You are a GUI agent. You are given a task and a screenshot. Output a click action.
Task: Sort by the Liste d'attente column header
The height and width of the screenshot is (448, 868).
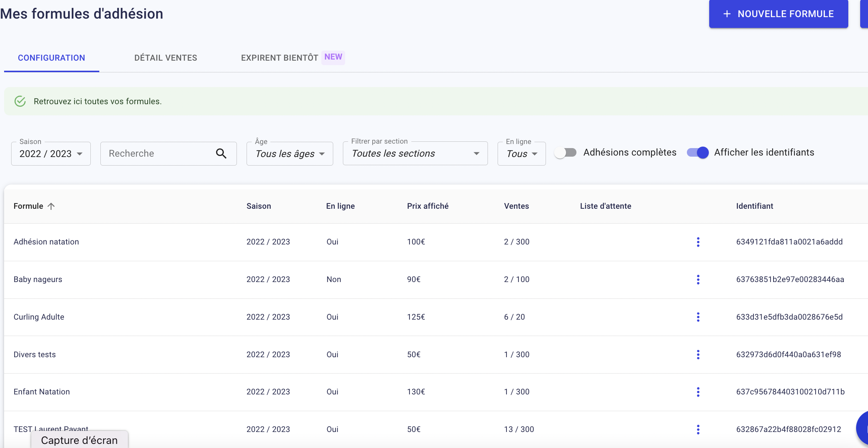coord(606,206)
